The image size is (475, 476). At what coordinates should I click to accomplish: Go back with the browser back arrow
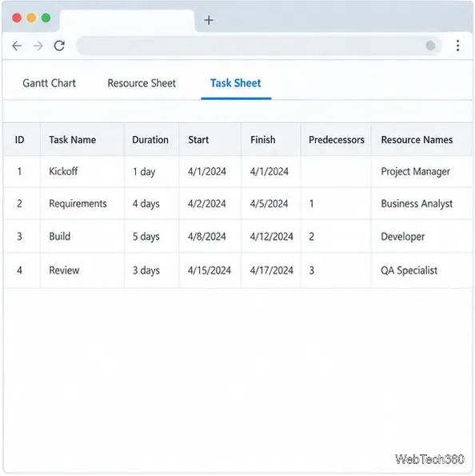[17, 46]
